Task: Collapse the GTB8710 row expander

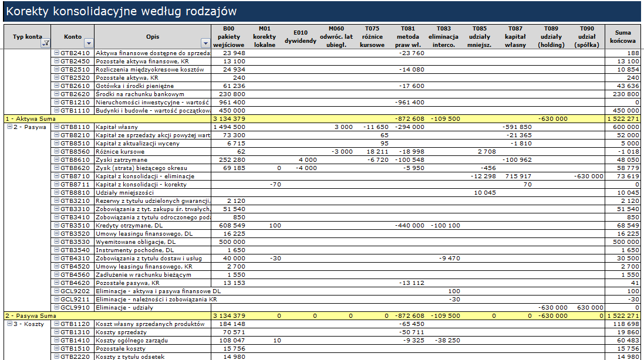Action: coord(57,176)
